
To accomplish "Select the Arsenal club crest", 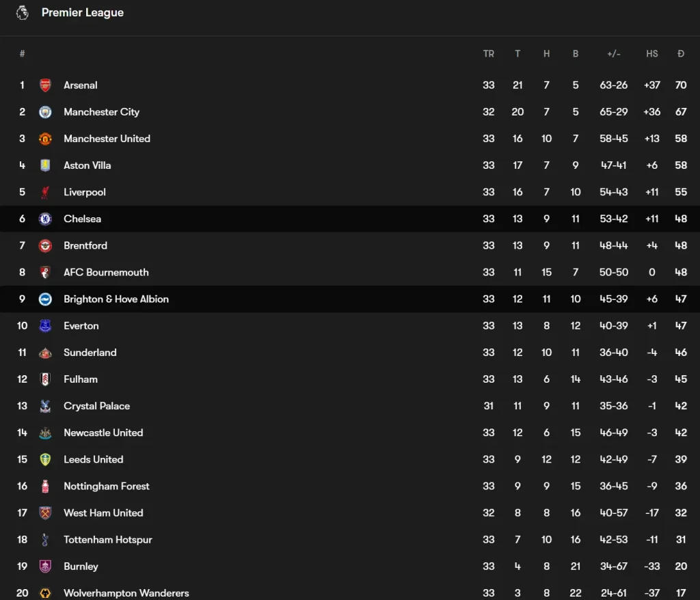I will point(46,85).
